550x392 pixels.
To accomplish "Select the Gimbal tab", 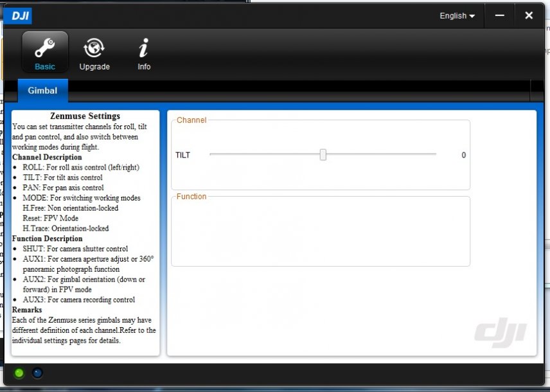I will (x=42, y=91).
